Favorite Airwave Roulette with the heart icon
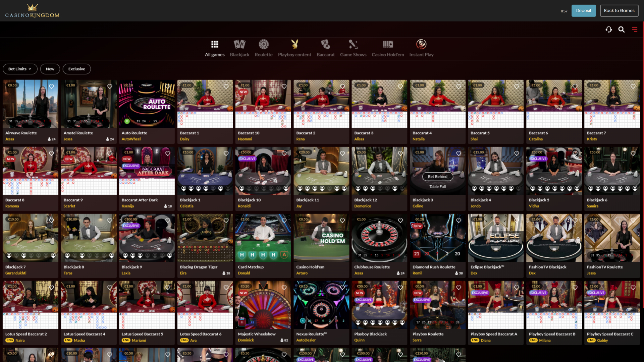 click(x=52, y=86)
